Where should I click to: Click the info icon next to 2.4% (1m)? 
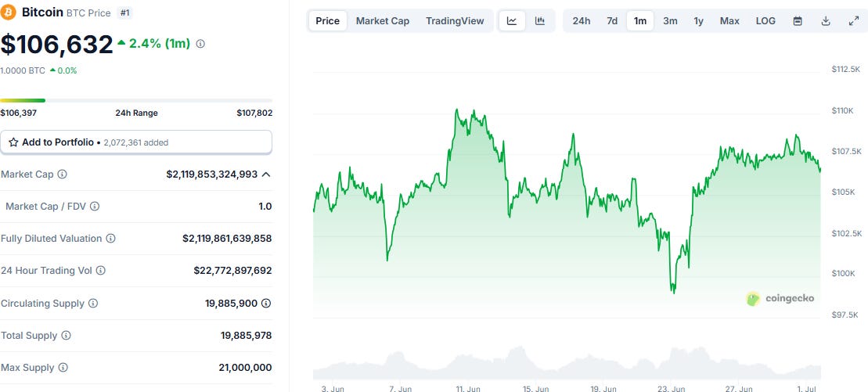[x=200, y=44]
